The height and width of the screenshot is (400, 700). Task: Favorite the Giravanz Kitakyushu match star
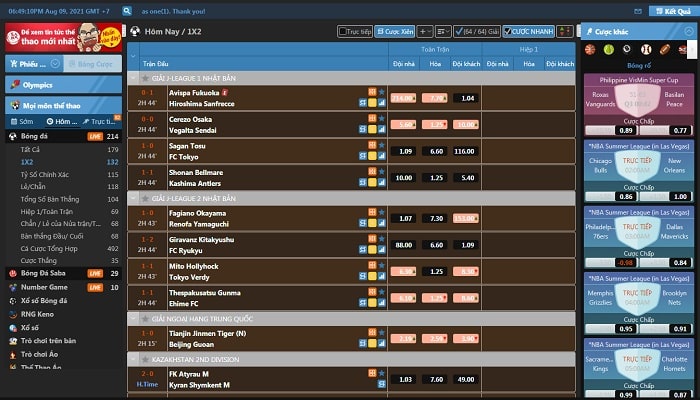[x=382, y=239]
